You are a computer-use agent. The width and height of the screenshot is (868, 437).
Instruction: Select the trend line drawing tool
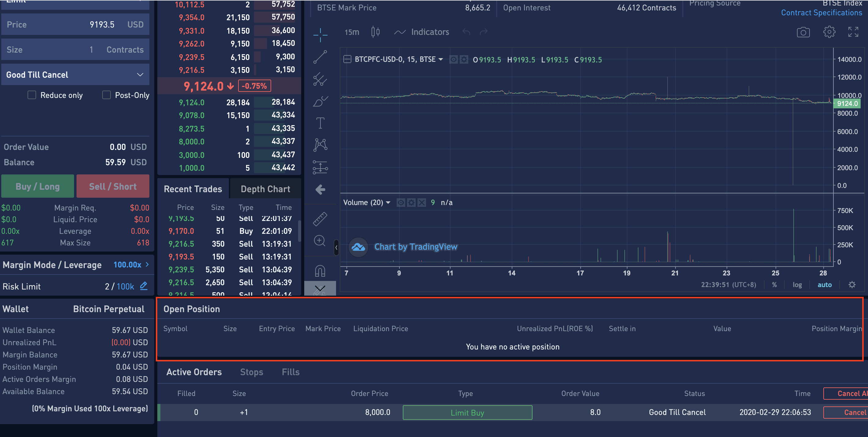pos(320,57)
